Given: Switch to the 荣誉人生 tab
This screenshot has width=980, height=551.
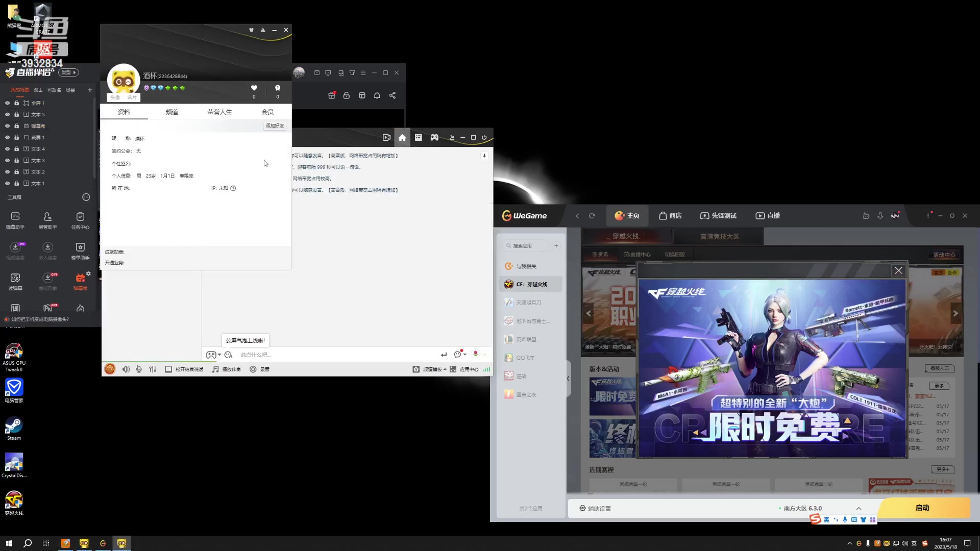Looking at the screenshot, I should click(219, 112).
